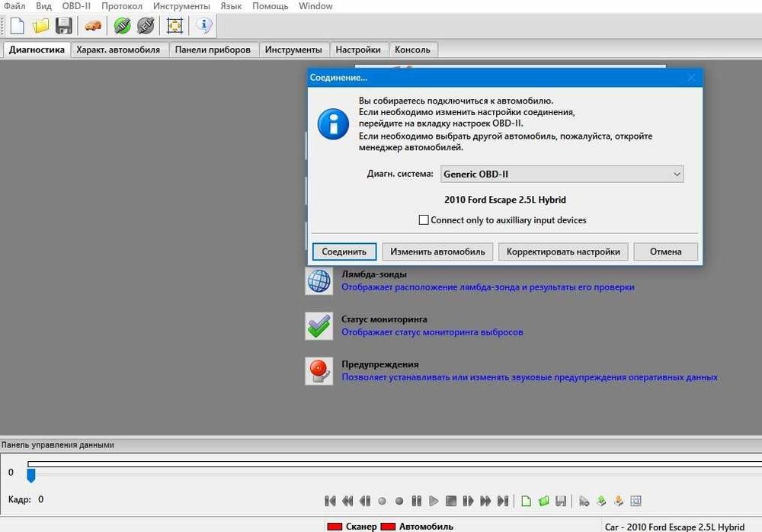Image resolution: width=762 pixels, height=532 pixels.
Task: Open the Инструменты menu in menu bar
Action: pos(181,6)
